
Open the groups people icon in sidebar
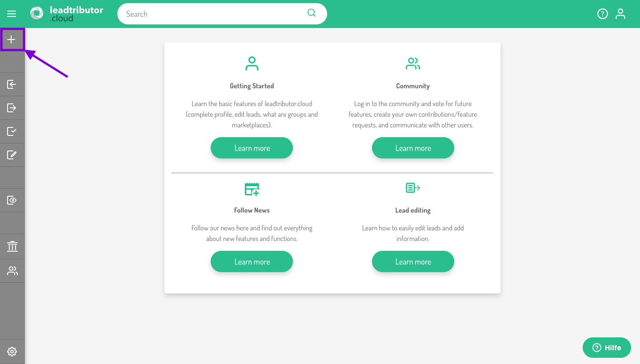click(x=12, y=270)
